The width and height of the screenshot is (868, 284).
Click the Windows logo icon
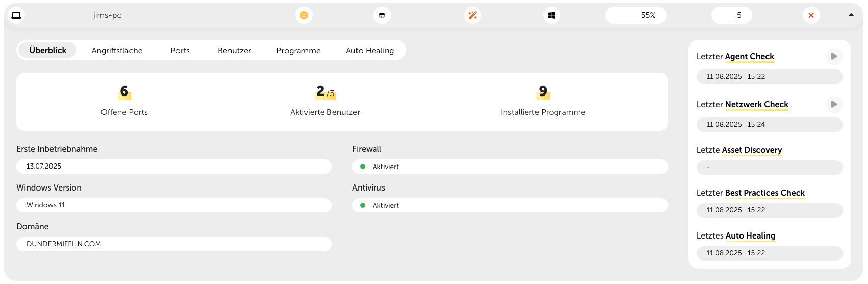[x=552, y=15]
